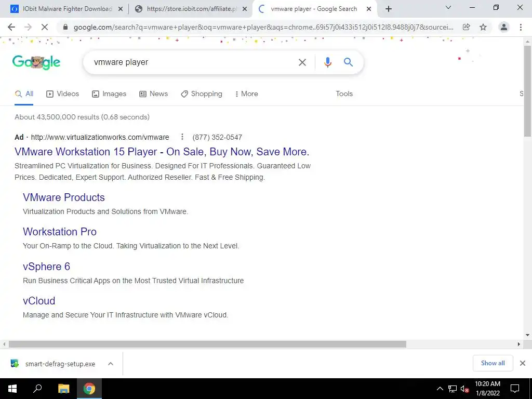Image resolution: width=532 pixels, height=399 pixels.
Task: Open the tab search chevron
Action: (x=448, y=7)
